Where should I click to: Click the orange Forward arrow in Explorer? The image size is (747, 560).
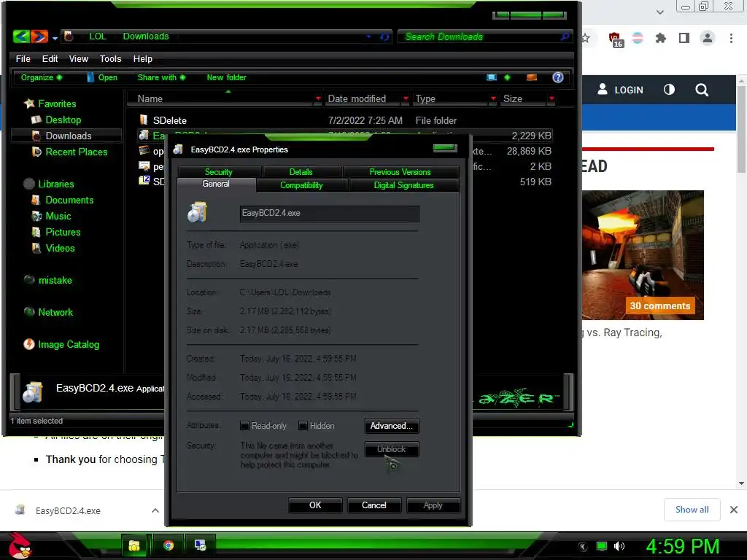click(39, 36)
